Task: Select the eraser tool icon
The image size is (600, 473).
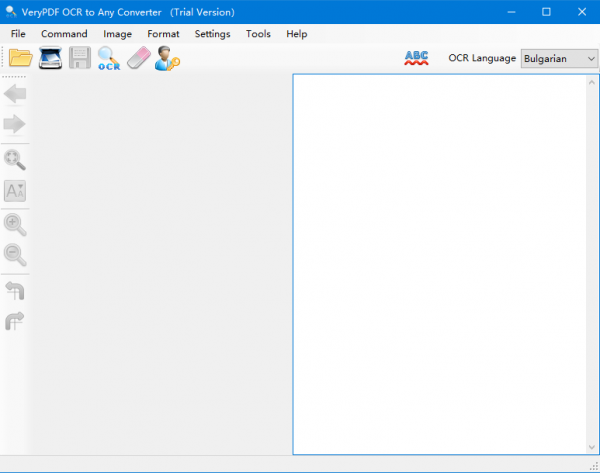Action: point(139,58)
